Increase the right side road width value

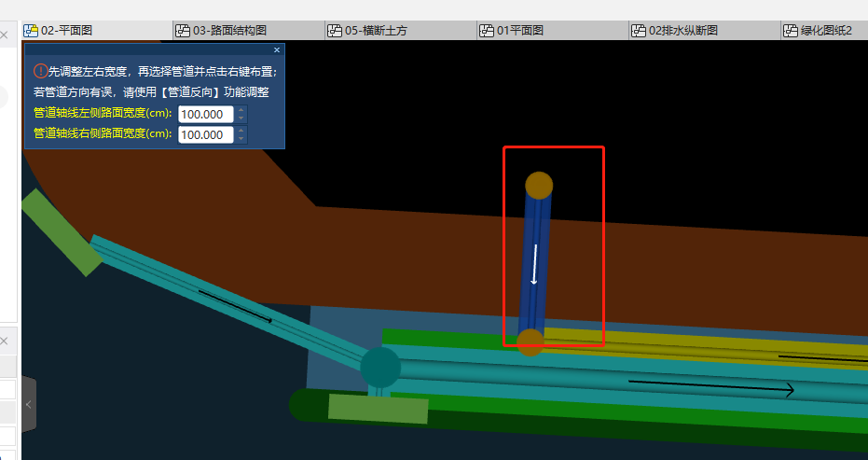(x=241, y=131)
